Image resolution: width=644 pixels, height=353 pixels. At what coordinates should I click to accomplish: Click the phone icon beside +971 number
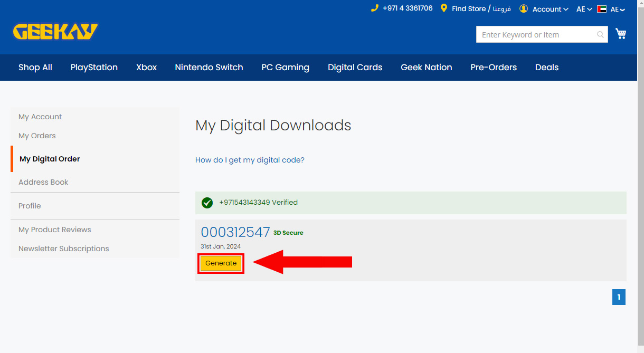click(x=375, y=8)
